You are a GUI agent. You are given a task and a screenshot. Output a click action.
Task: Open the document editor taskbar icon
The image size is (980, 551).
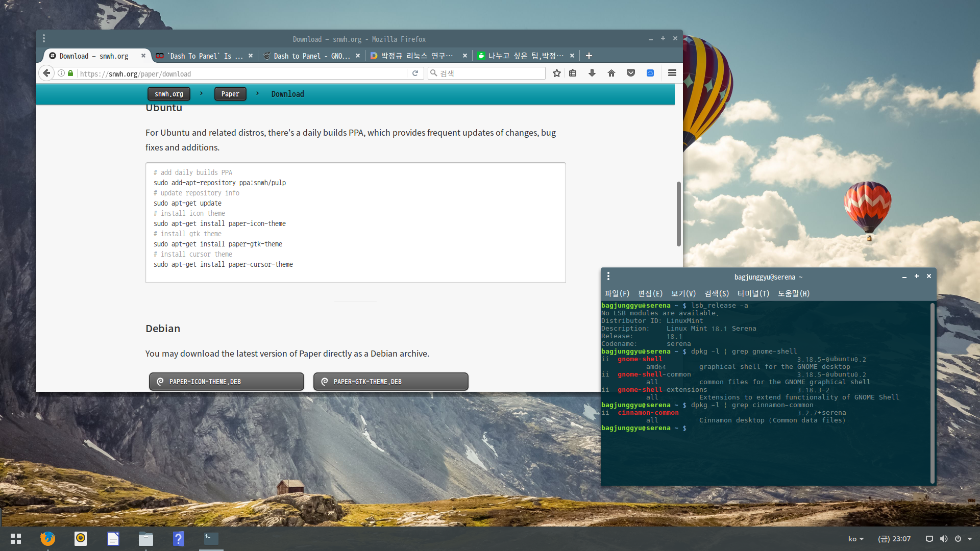pos(113,538)
